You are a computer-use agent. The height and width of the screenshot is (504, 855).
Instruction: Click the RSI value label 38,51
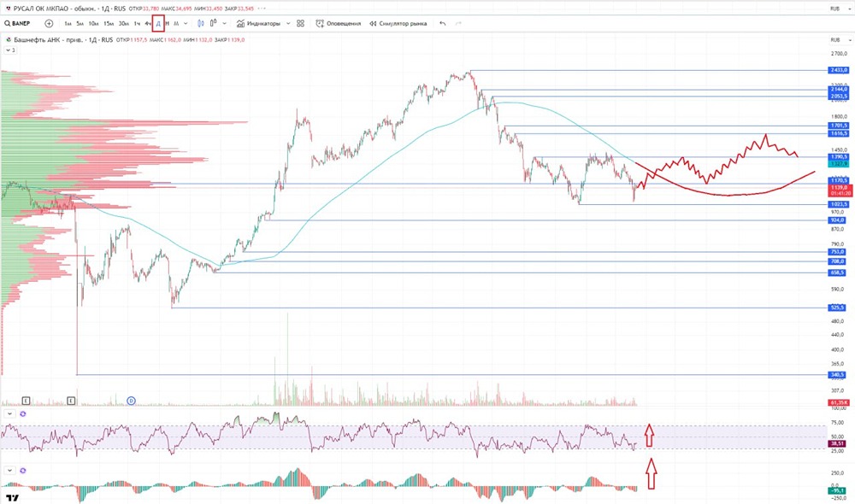[x=837, y=443]
